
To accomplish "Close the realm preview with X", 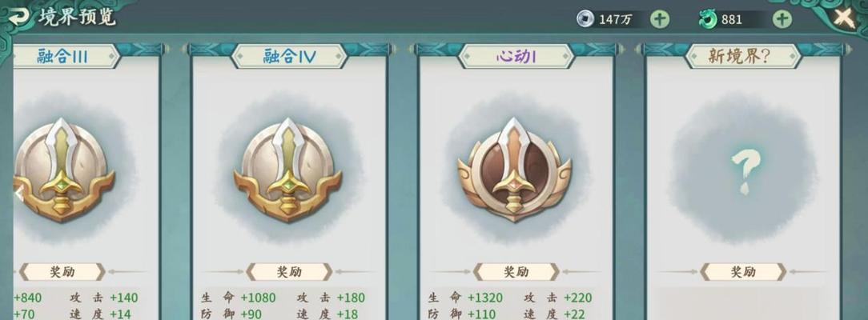I will click(844, 18).
